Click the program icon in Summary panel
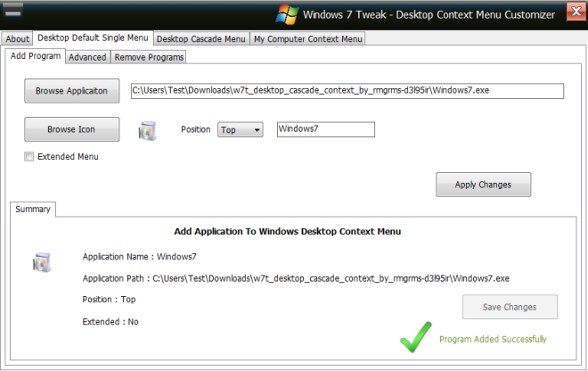Screen dimensions: 588x371 [x=42, y=262]
